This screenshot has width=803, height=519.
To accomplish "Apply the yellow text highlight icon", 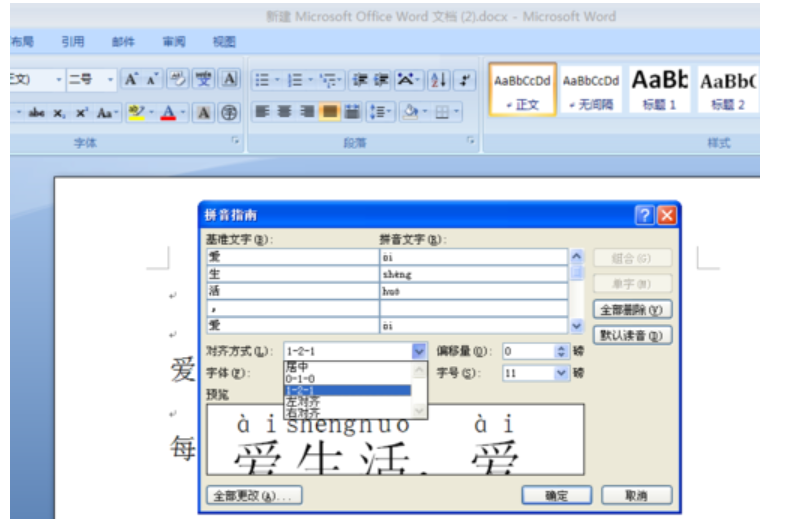I will pos(136,112).
